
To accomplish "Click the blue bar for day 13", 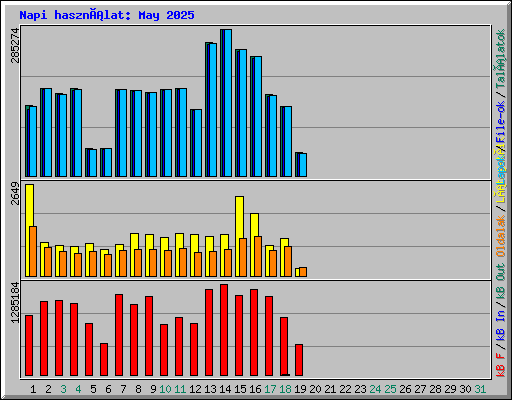I will [213, 110].
